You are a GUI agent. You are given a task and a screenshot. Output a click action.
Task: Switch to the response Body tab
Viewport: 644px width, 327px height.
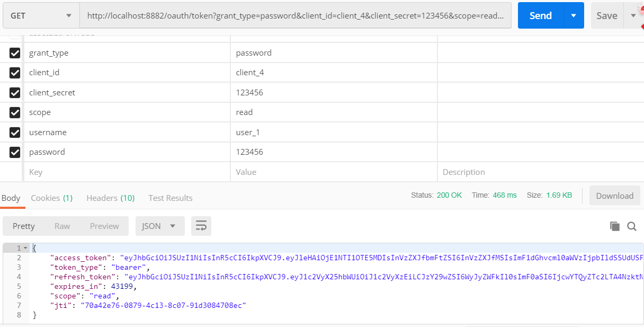[11, 198]
